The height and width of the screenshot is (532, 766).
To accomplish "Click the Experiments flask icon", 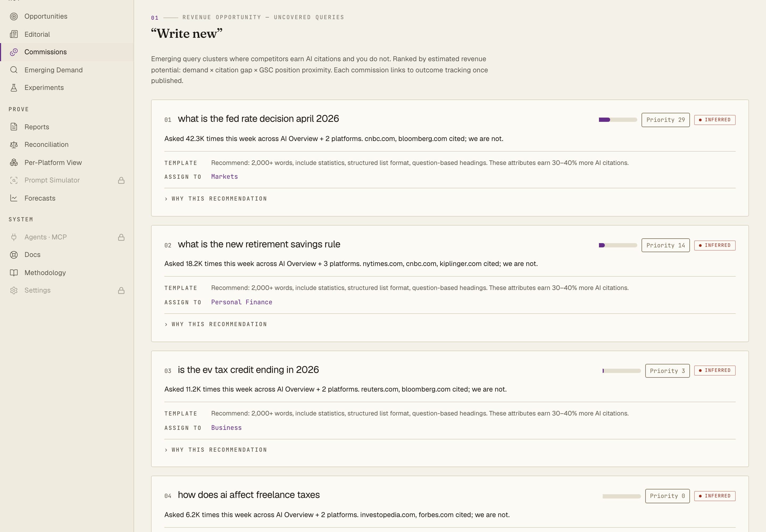I will 14,88.
